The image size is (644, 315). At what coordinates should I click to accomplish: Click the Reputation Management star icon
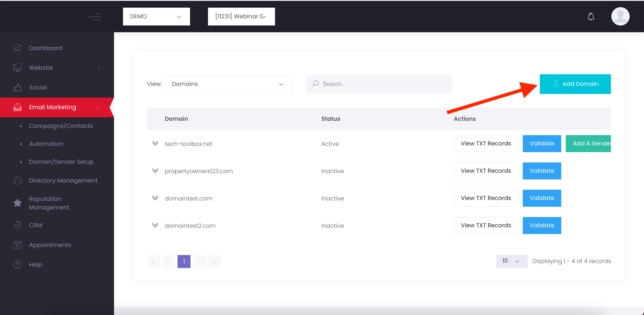(17, 203)
